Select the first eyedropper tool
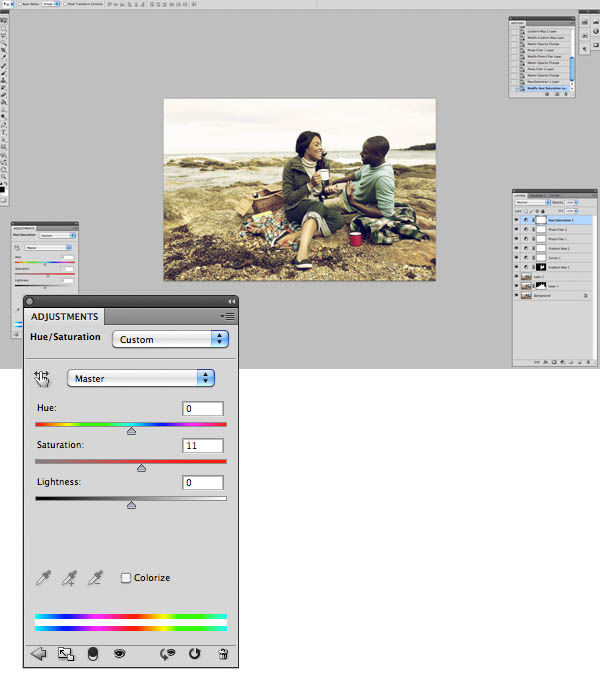The width and height of the screenshot is (600, 692). tap(43, 577)
